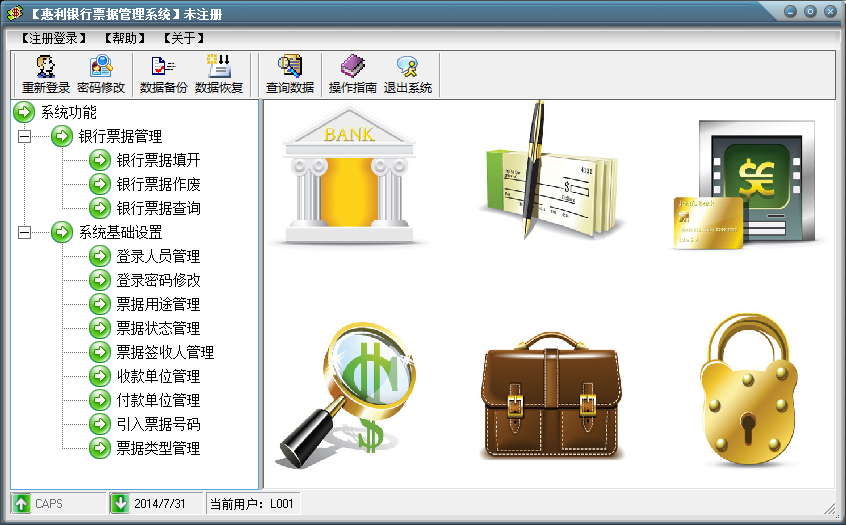Click green up-arrow CAPS status icon
The height and width of the screenshot is (525, 846).
click(x=21, y=503)
